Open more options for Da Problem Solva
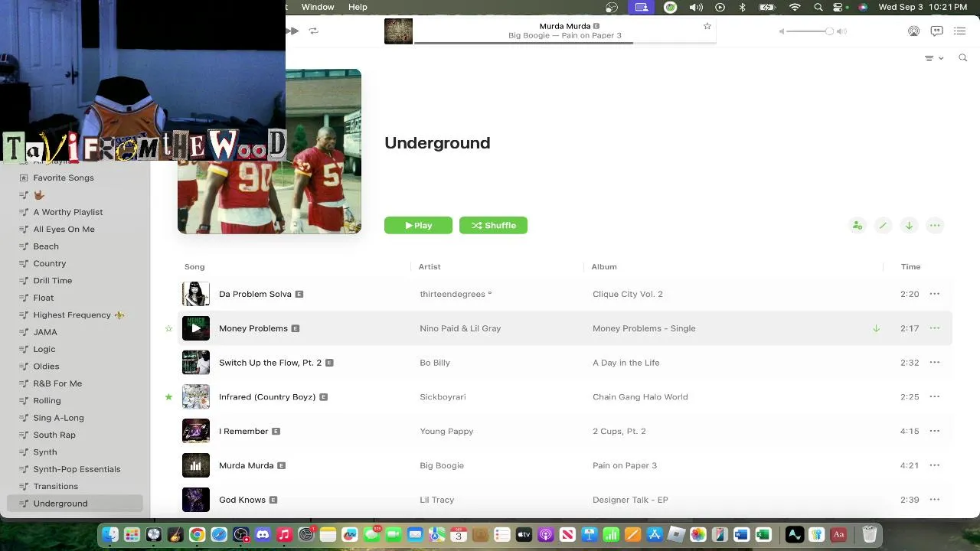980x551 pixels. (x=934, y=294)
